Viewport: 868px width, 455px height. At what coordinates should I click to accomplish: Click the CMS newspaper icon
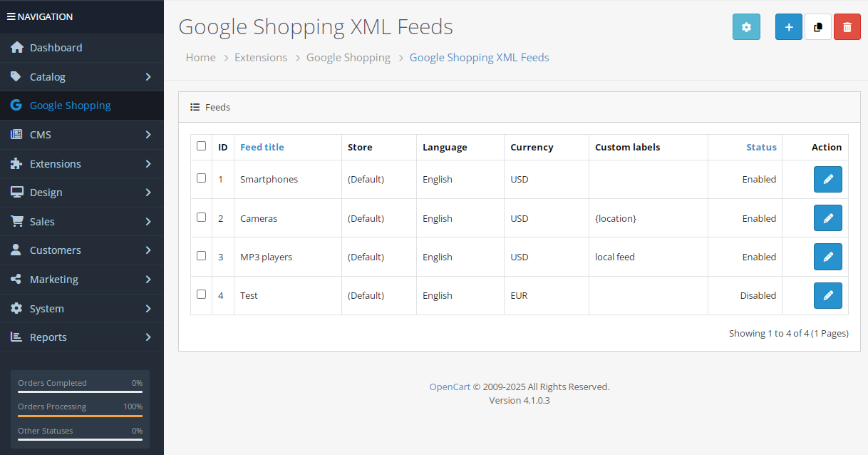(x=16, y=135)
